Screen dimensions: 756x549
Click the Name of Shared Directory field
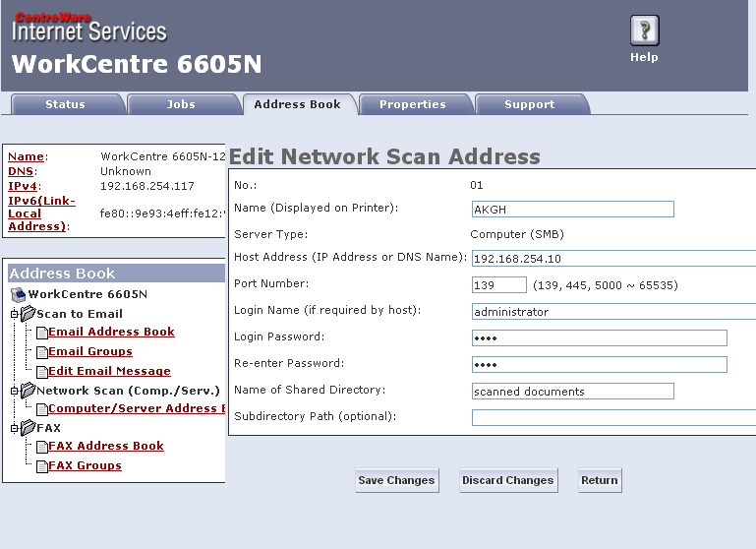573,391
